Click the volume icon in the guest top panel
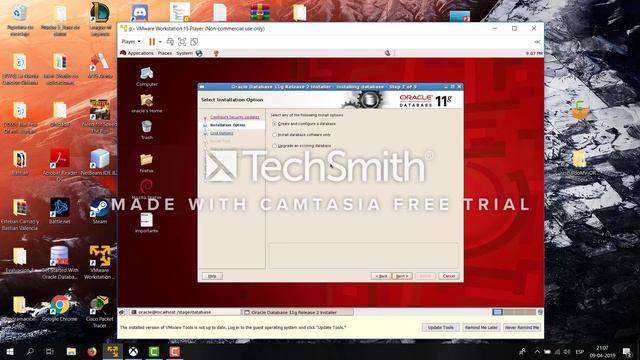The width and height of the screenshot is (640, 360). (x=387, y=53)
